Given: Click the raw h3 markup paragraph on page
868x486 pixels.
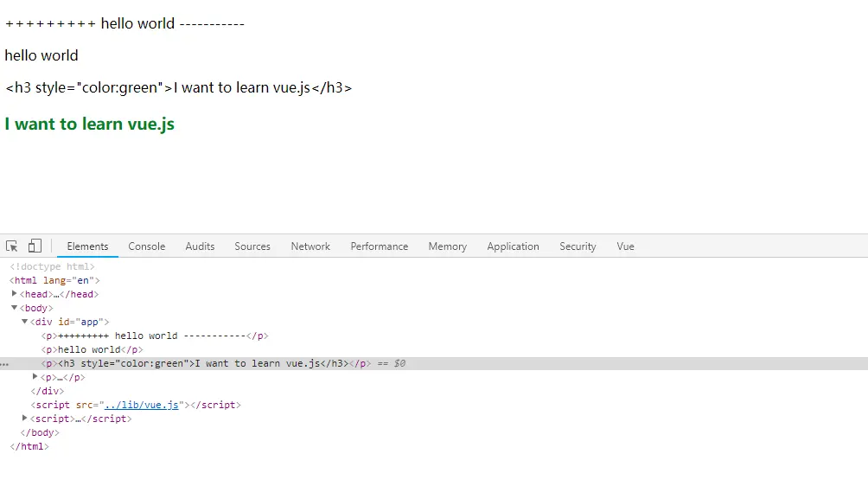Looking at the screenshot, I should (178, 88).
